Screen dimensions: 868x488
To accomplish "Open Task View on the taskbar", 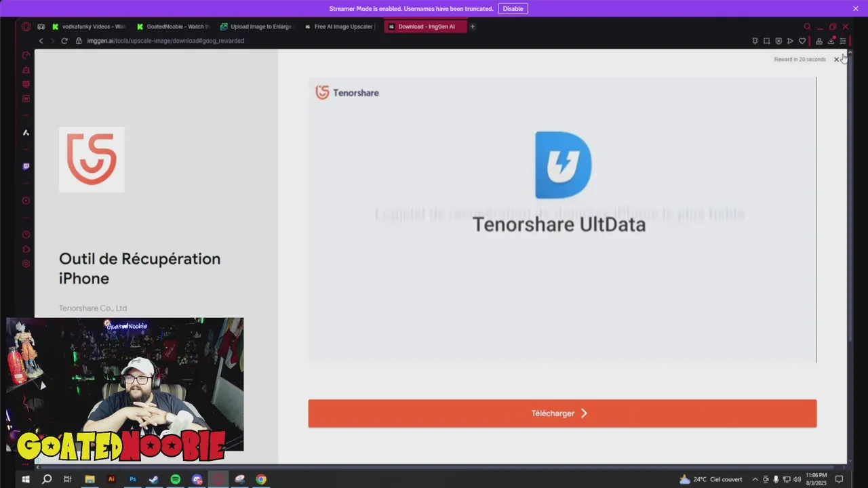I will 68,479.
